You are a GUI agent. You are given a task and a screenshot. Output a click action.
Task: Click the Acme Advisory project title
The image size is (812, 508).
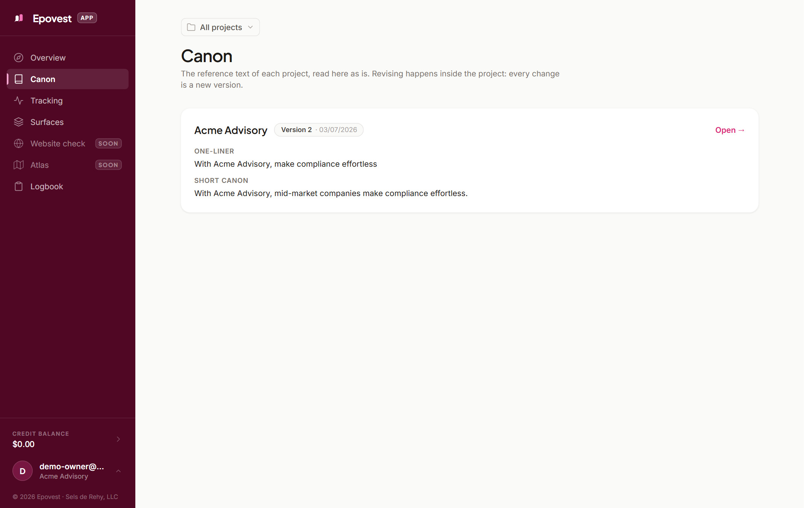[231, 130]
